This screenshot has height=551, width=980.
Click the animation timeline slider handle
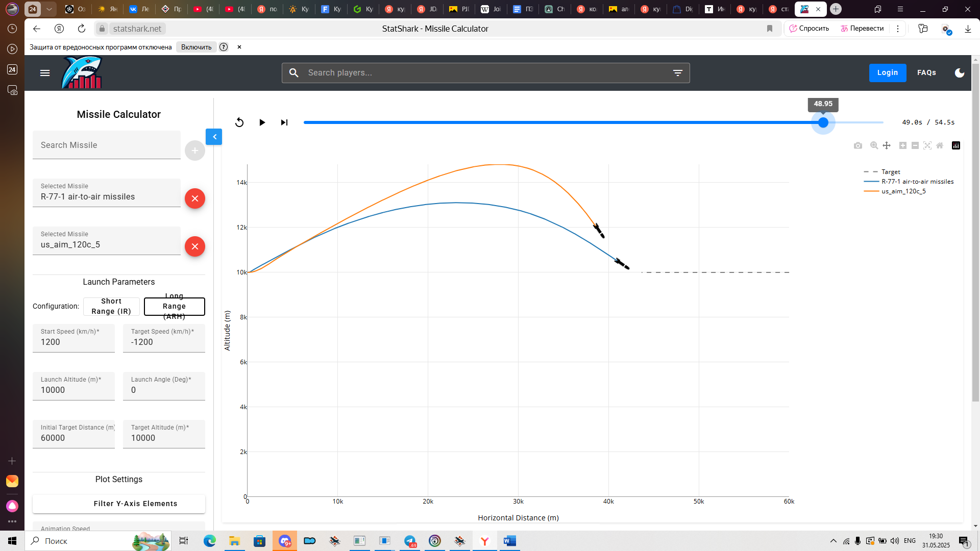click(x=823, y=122)
